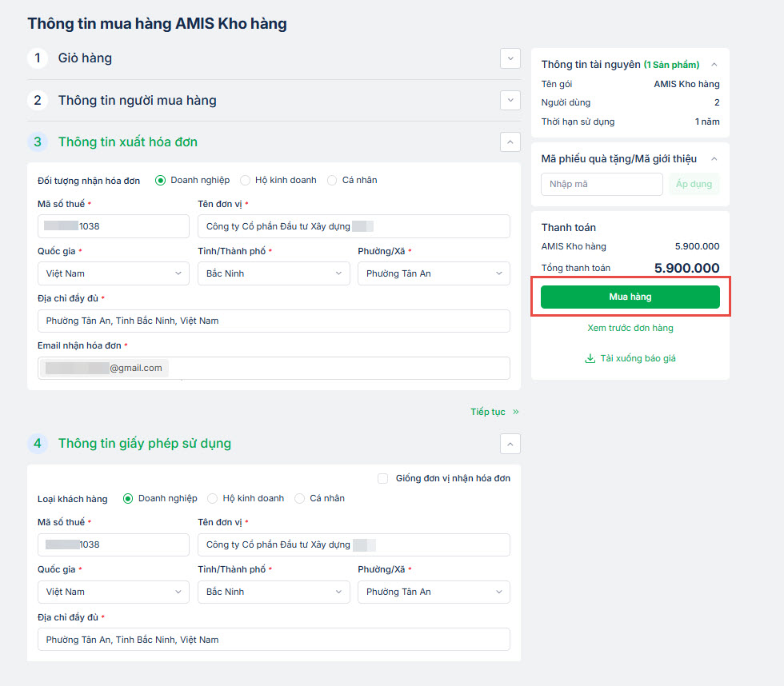Screen dimensions: 784x686
Task: Click the download icon beside Tải xuống báo giá
Action: coord(590,359)
